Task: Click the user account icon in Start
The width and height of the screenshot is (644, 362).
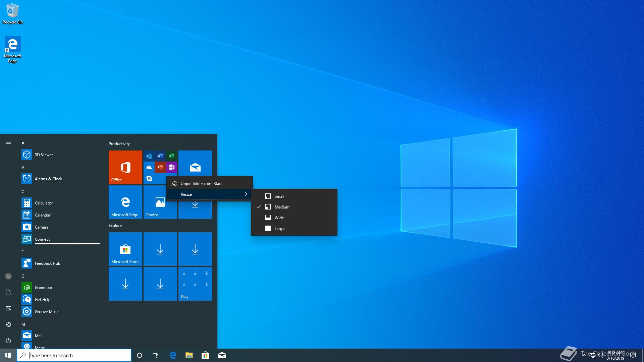Action: (x=8, y=276)
